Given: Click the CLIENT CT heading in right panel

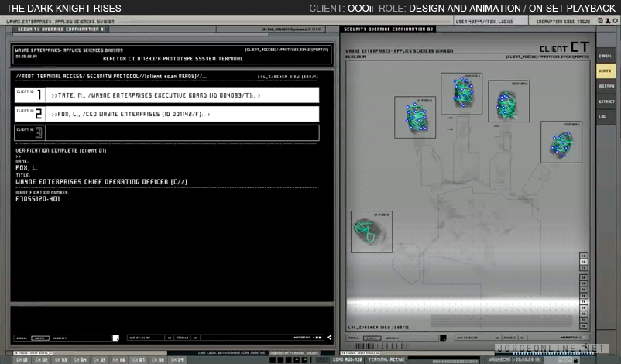Looking at the screenshot, I should tap(564, 47).
